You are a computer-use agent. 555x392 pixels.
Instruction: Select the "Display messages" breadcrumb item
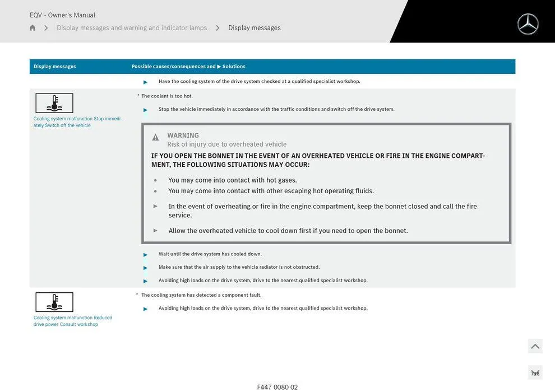click(x=254, y=26)
